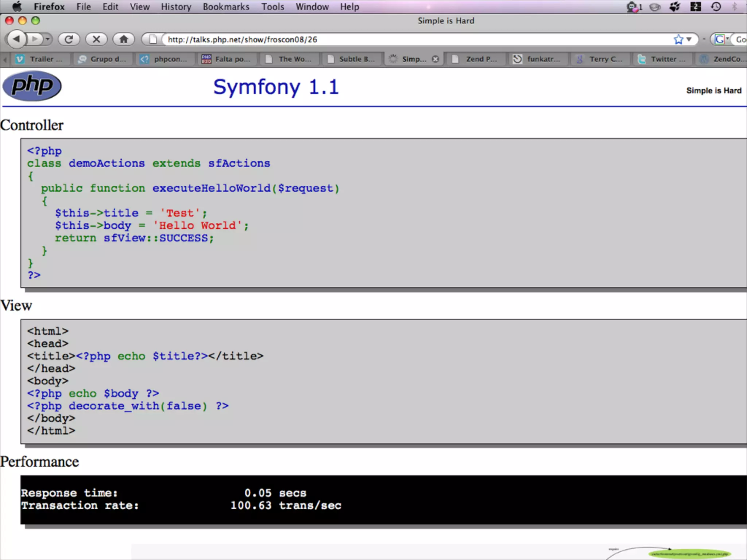Click the black square menu bar icon
Screen dimensions: 747x560
[x=696, y=7]
